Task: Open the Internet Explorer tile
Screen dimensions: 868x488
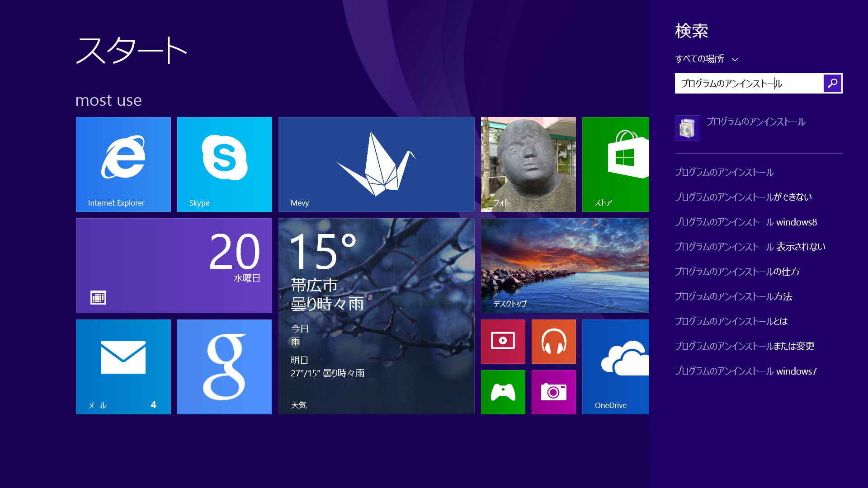Action: 123,164
